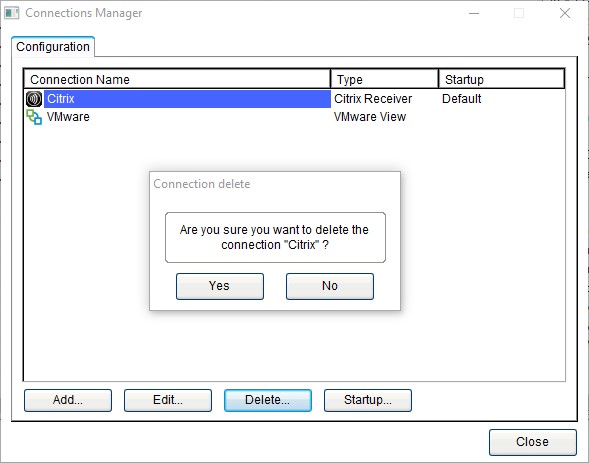Confirm deletion with the Yes button
Viewport: 589px width, 463px height.
[220, 286]
